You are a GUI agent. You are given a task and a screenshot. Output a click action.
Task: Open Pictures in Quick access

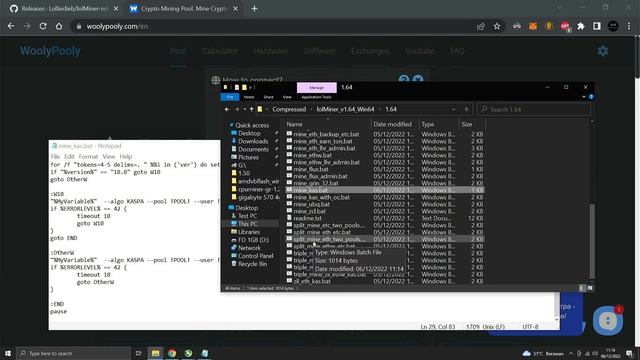(x=248, y=157)
